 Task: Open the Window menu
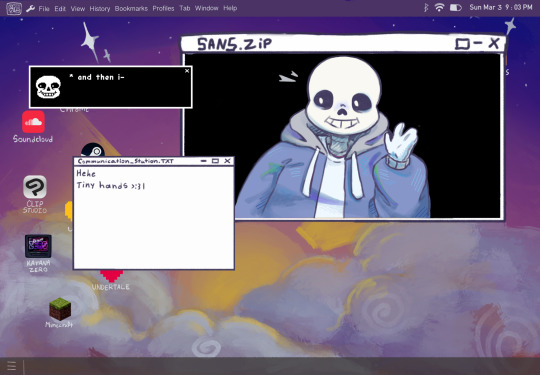click(x=207, y=8)
